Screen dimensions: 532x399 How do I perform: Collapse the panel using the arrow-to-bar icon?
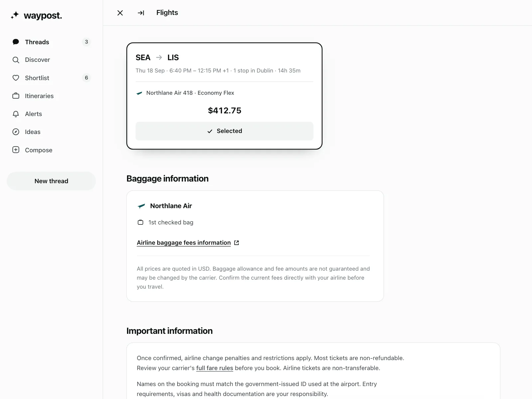tap(141, 13)
